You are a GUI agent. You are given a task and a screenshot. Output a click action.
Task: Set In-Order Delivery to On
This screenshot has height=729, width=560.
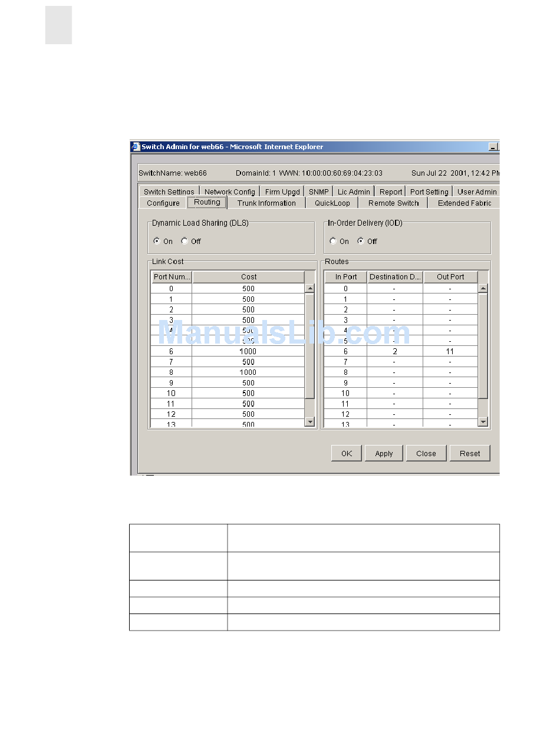[333, 241]
